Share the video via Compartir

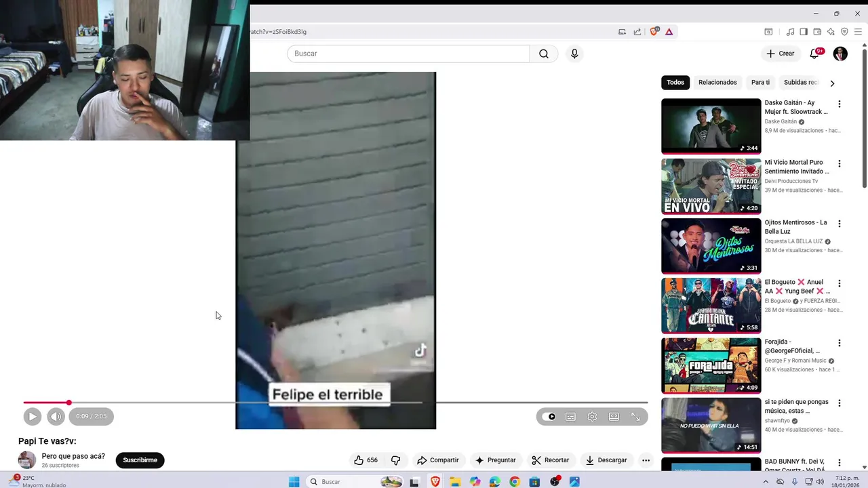[438, 460]
